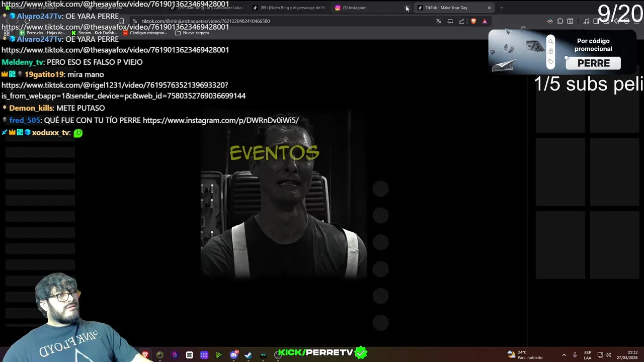Click the PERRE promo code button

coord(593,63)
